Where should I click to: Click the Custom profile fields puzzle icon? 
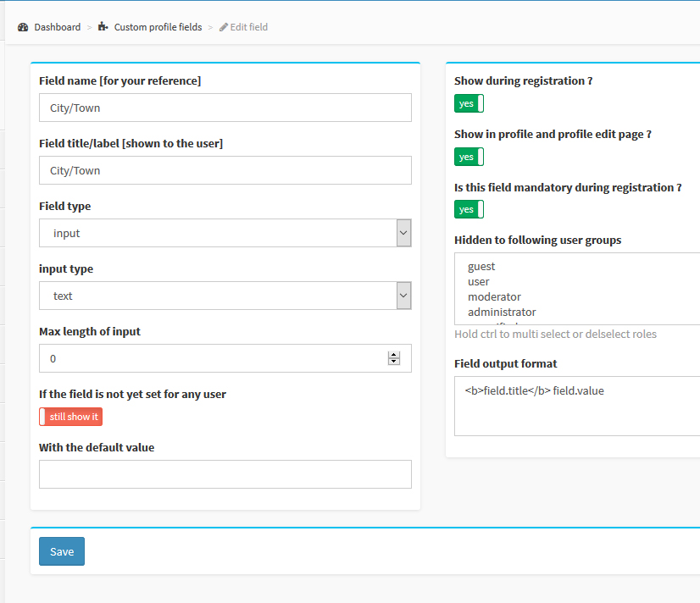click(103, 27)
